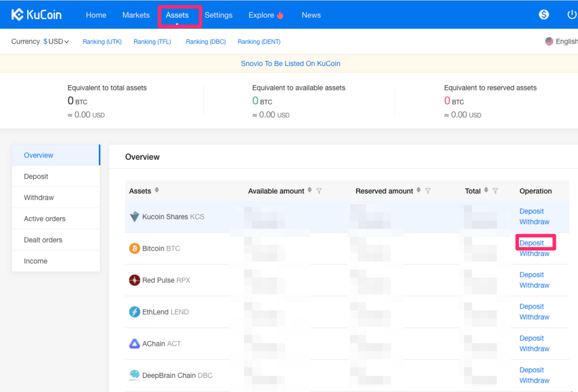Click the US flag language icon
This screenshot has height=392, width=578.
pyautogui.click(x=549, y=42)
